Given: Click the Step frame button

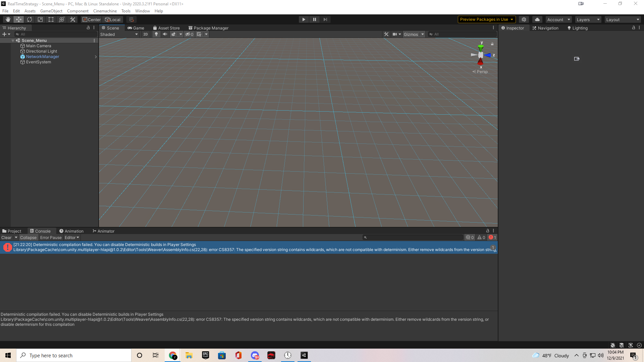Looking at the screenshot, I should pyautogui.click(x=325, y=19).
